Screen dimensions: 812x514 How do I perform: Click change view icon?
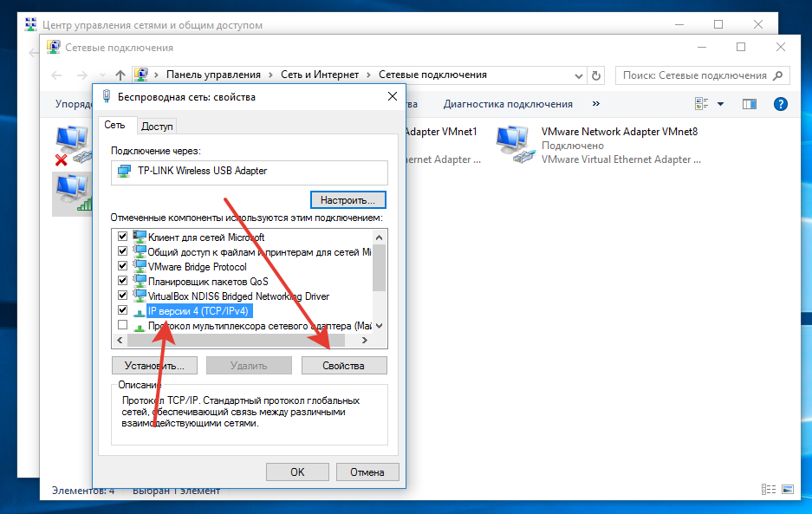coord(702,104)
